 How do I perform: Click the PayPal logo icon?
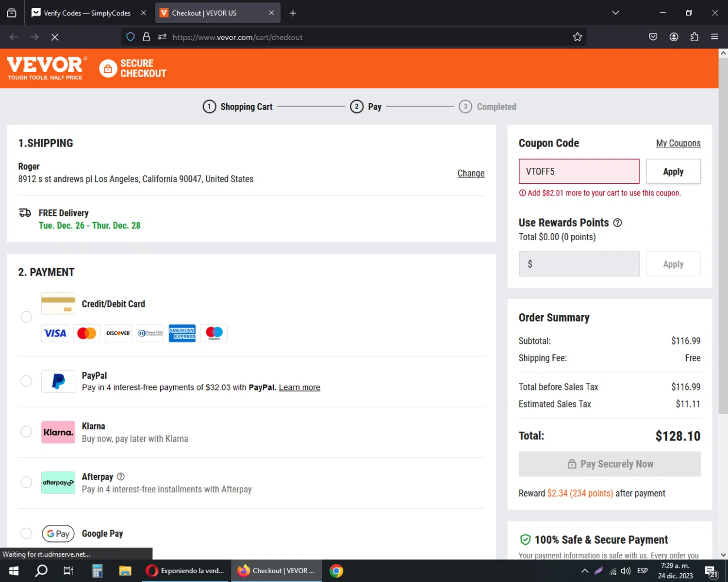[58, 381]
